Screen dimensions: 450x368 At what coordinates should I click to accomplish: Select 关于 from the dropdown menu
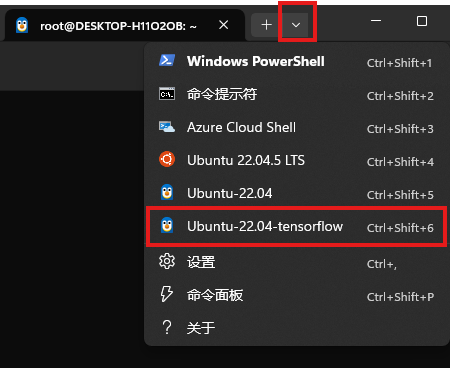(296, 328)
